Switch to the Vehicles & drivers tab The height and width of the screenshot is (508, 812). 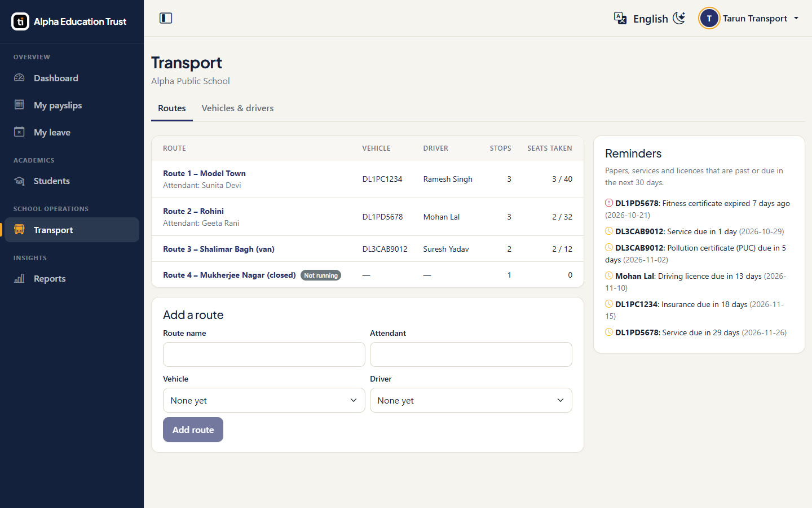pyautogui.click(x=237, y=108)
